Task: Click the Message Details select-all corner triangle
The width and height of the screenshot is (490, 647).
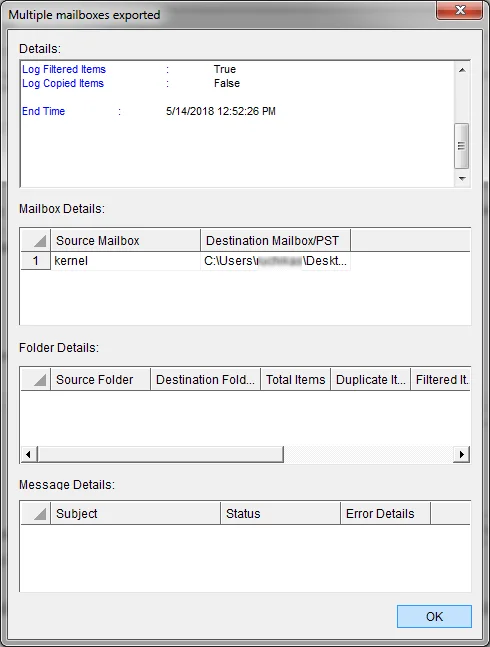Action: coord(36,513)
